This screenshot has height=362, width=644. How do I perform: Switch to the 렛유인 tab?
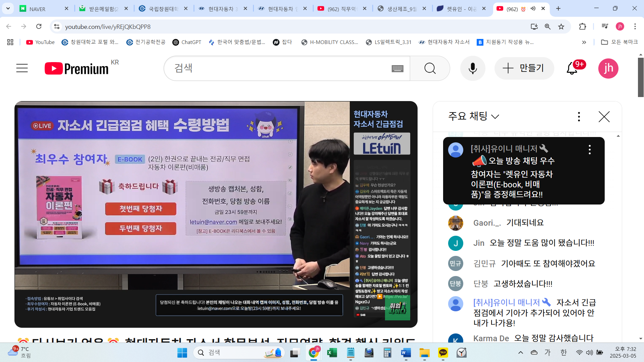click(x=462, y=9)
